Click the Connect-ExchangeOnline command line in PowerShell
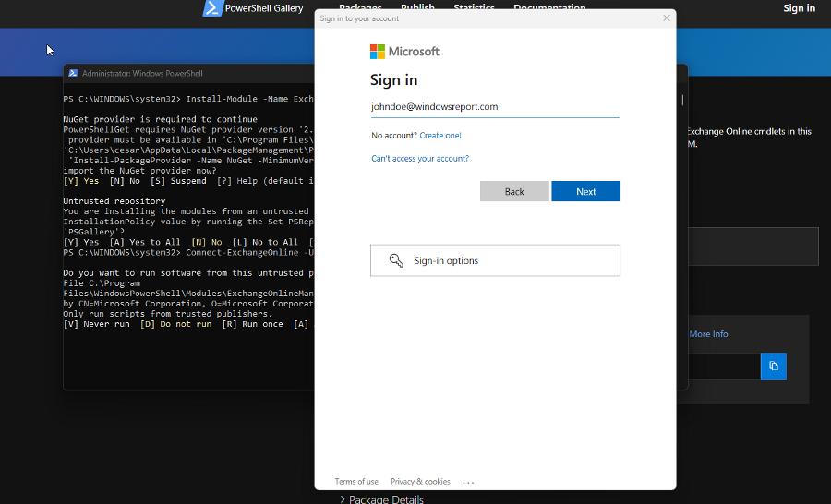The height and width of the screenshot is (504, 831). [188, 252]
